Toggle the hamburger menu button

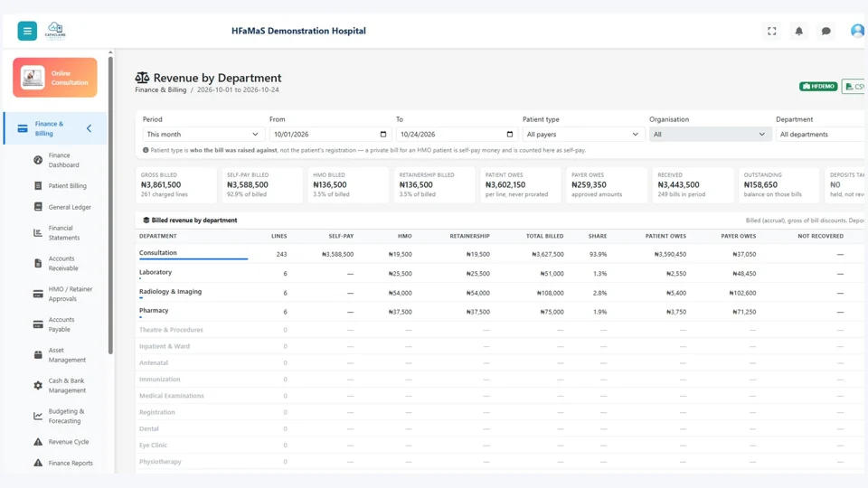27,31
